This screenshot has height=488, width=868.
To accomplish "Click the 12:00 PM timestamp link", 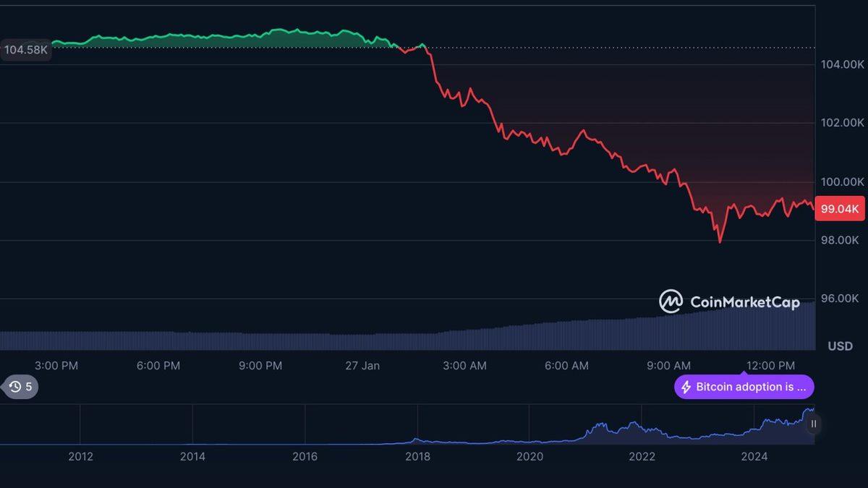I will [x=770, y=366].
